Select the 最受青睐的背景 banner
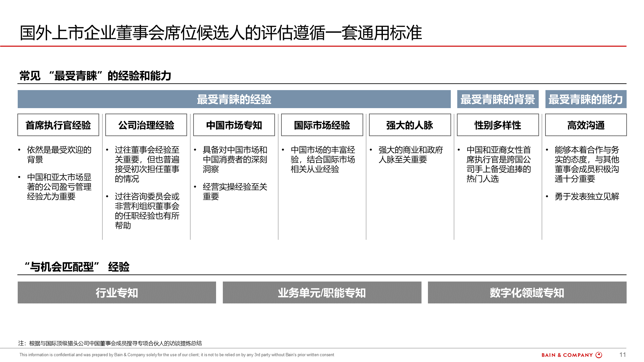 tap(497, 100)
